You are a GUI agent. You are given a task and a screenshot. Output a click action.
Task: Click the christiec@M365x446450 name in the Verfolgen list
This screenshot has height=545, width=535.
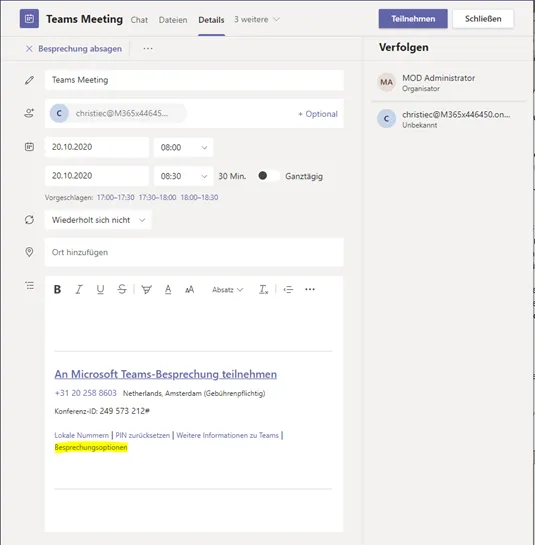pos(456,115)
